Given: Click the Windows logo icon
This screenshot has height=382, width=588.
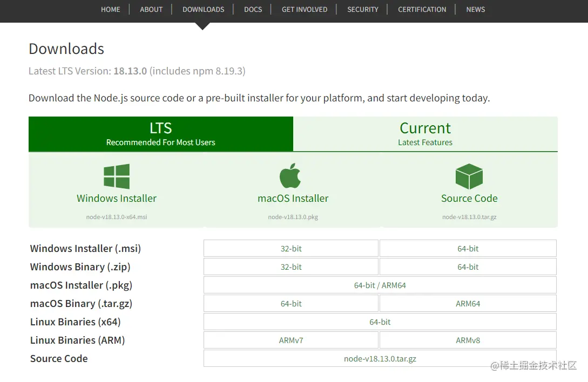Looking at the screenshot, I should click(x=117, y=176).
